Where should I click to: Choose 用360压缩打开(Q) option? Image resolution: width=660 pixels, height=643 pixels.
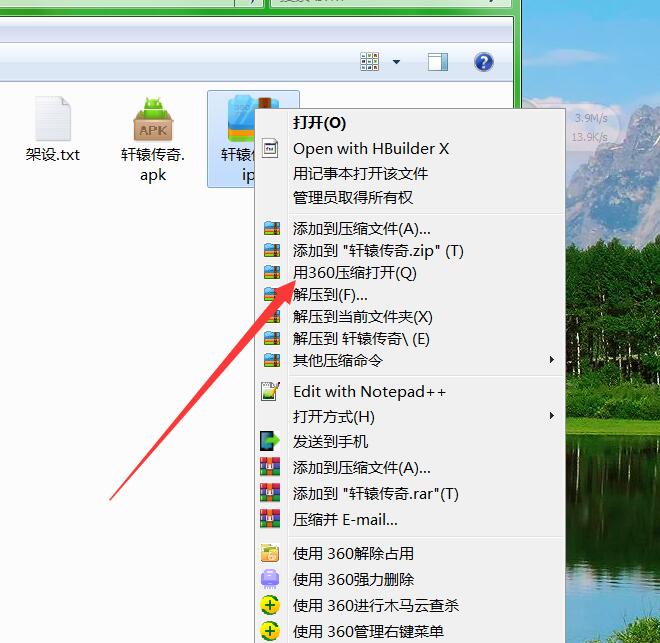coord(354,272)
